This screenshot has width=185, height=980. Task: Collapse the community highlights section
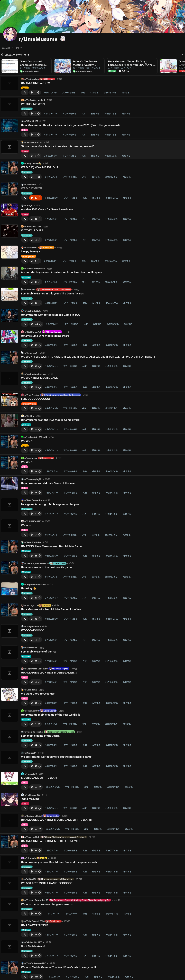point(182,54)
